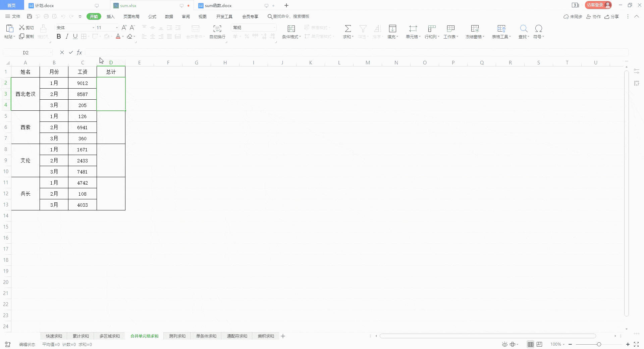Click the Wrap Text (自动换行) icon
The width and height of the screenshot is (644, 349).
217,29
